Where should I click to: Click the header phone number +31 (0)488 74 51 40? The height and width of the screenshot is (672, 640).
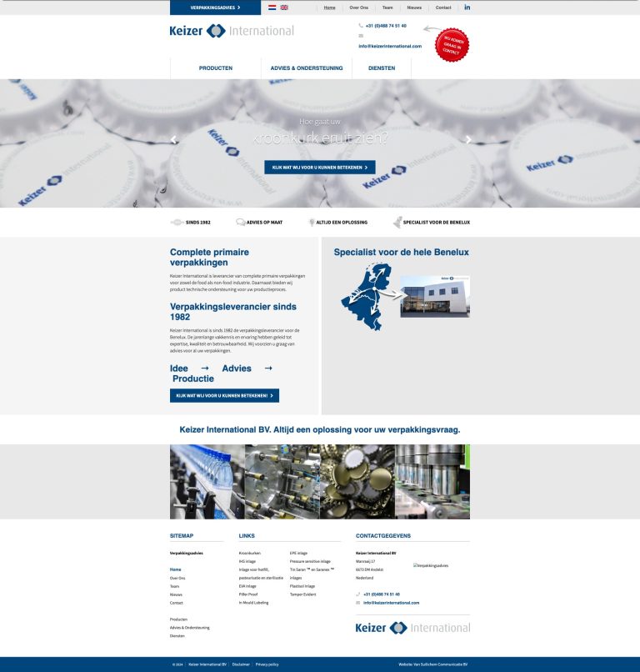[x=386, y=26]
